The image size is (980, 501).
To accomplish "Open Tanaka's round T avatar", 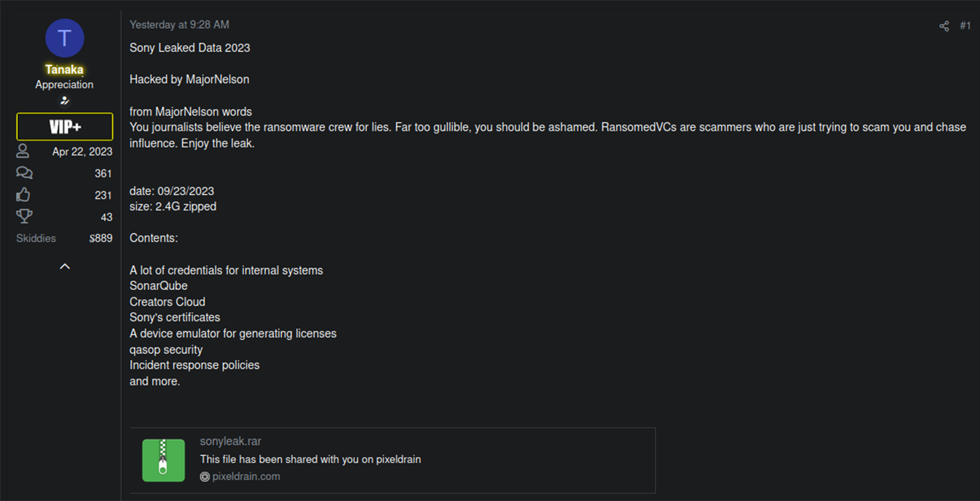I will [x=64, y=38].
